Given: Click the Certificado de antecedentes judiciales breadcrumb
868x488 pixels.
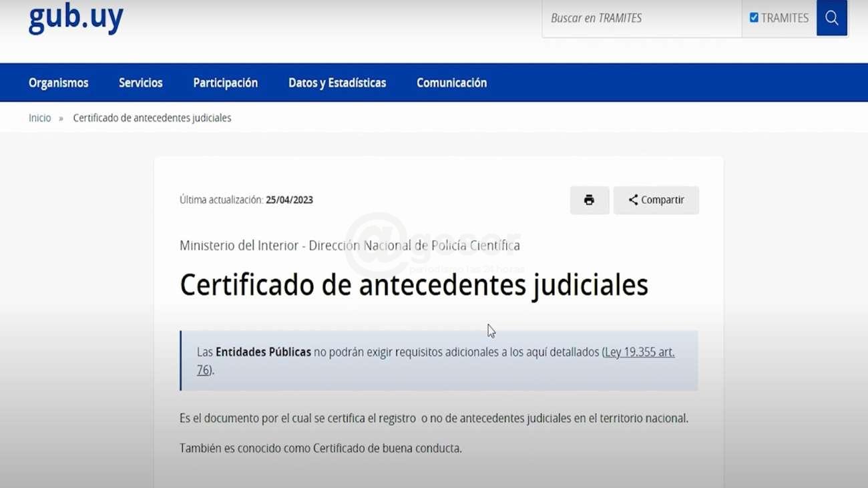Looking at the screenshot, I should click(152, 118).
